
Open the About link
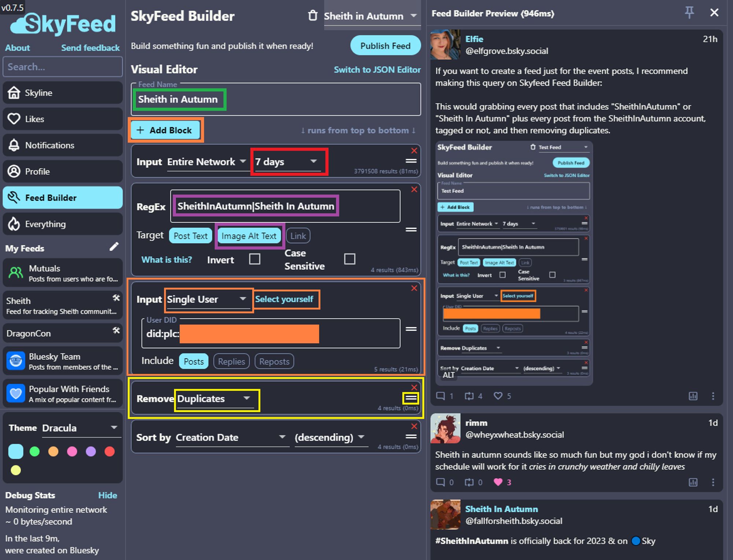17,48
